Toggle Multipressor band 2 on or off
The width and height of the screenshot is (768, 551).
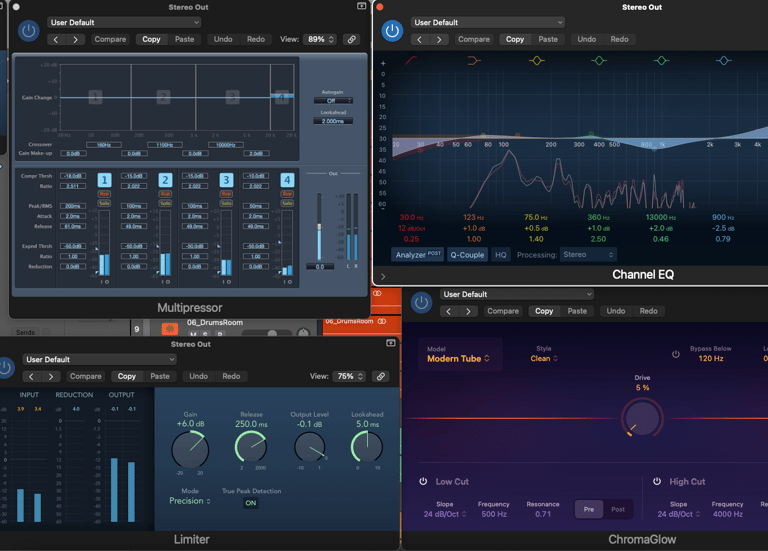coord(165,180)
